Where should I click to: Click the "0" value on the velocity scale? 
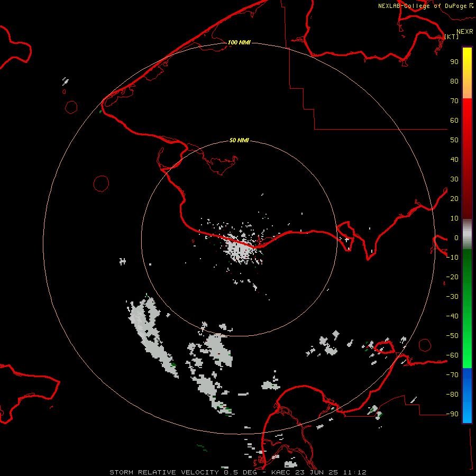(x=456, y=238)
